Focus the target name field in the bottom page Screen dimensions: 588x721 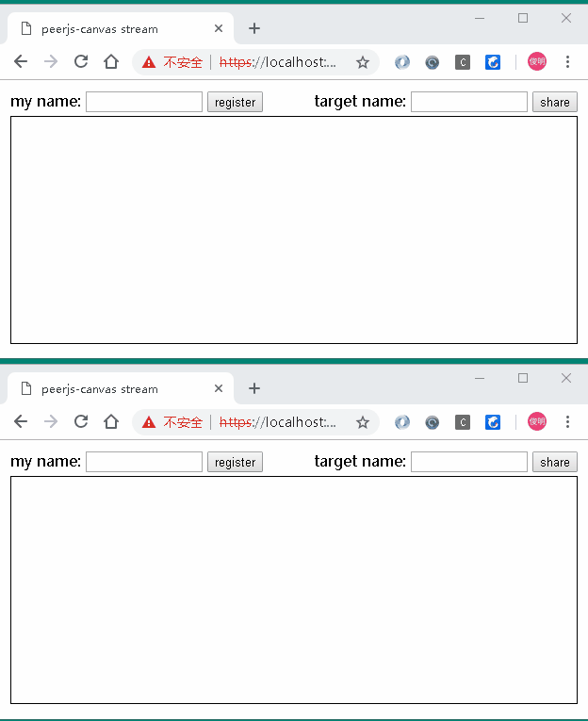pos(469,462)
